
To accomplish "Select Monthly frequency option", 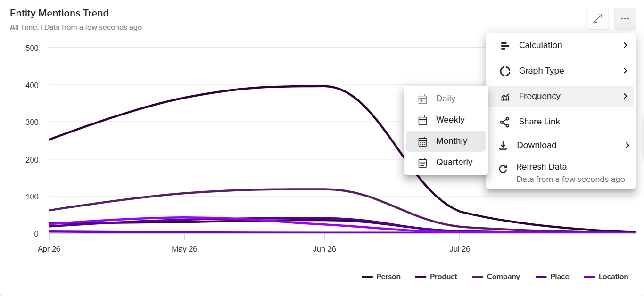I will (446, 141).
